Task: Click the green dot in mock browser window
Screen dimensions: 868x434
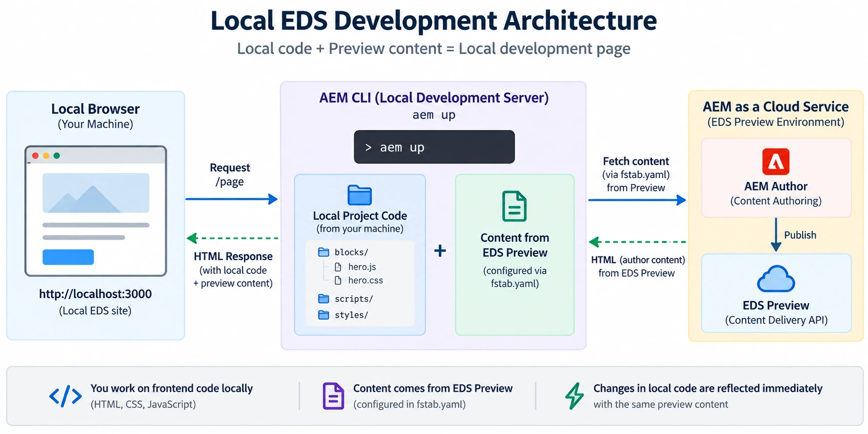Action: click(57, 156)
